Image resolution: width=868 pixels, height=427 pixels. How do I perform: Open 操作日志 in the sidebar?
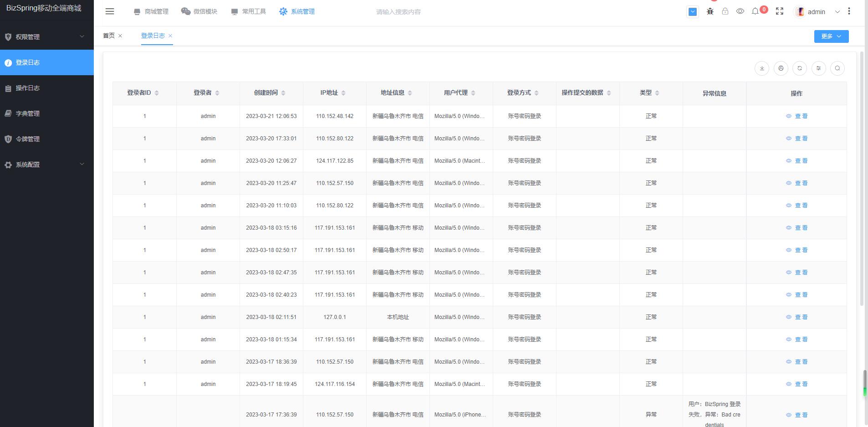[x=47, y=88]
